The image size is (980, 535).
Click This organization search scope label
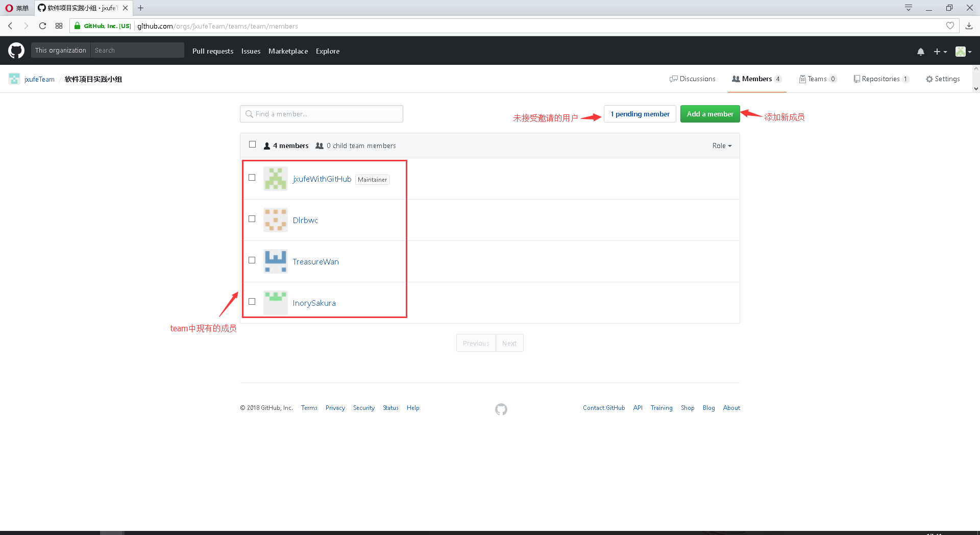click(61, 50)
